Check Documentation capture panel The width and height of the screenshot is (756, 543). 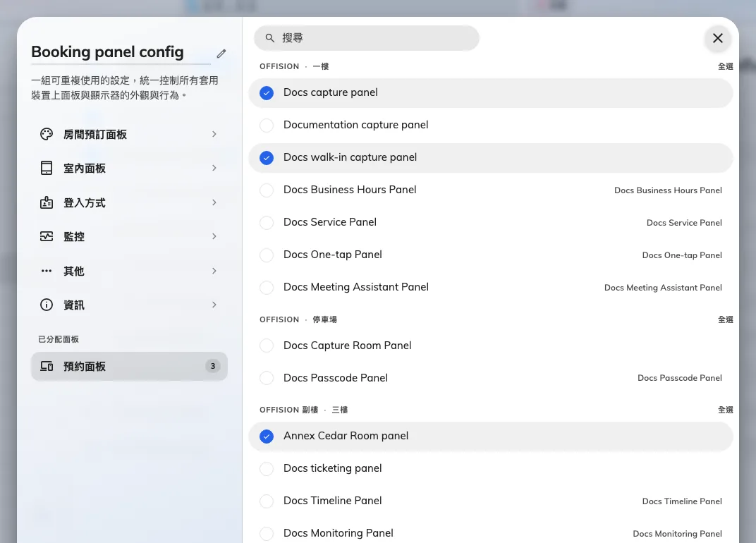coord(267,126)
